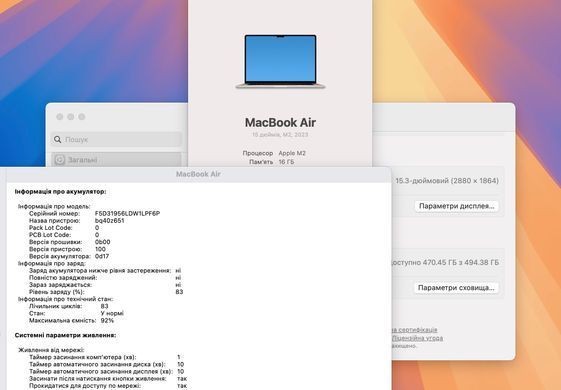
Task: Click the '15 дюймів, M2, 2023' subtitle
Action: (280, 135)
